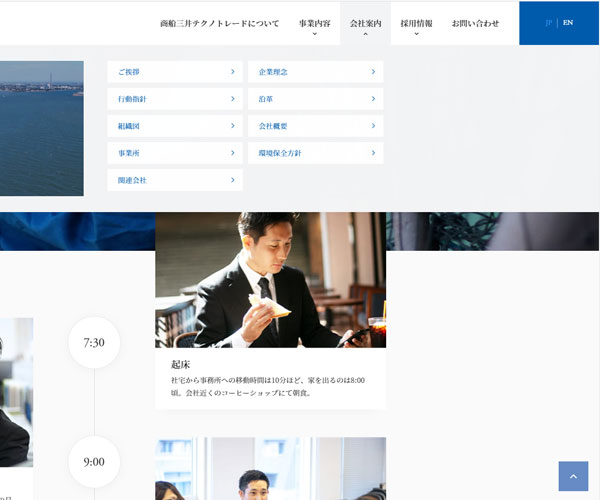Open 関連会社 submenu item
This screenshot has width=600, height=500.
(x=175, y=180)
